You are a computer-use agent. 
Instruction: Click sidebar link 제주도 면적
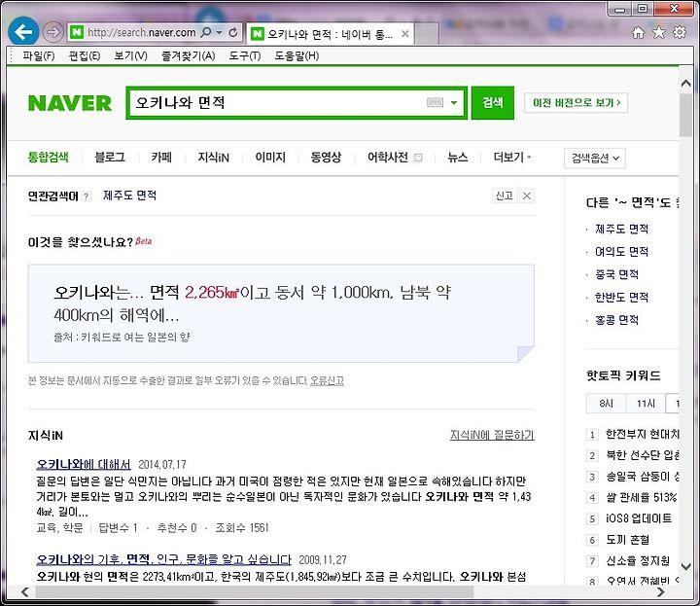tap(621, 230)
